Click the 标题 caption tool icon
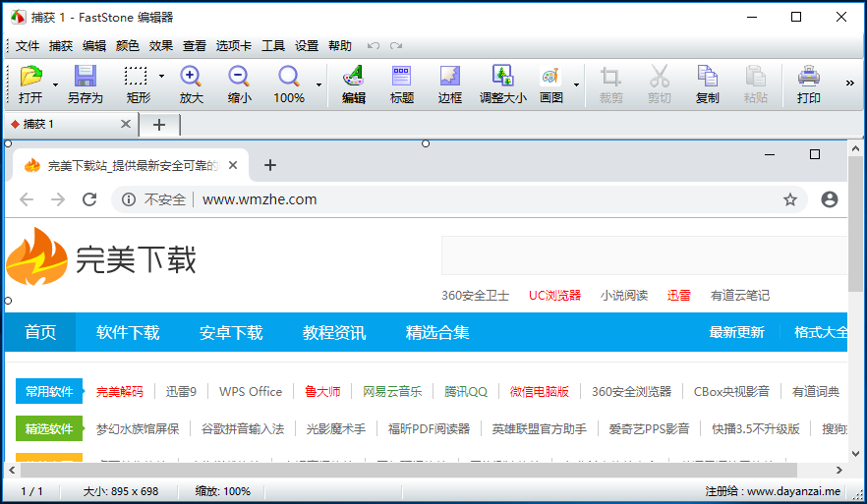This screenshot has height=504, width=867. pos(401,78)
